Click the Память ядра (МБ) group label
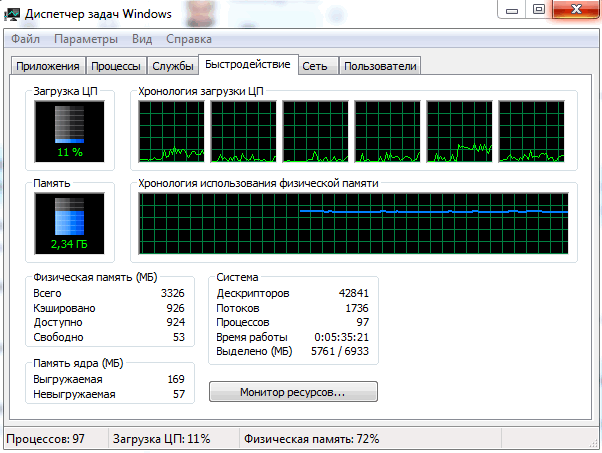The width and height of the screenshot is (602, 453). (x=78, y=363)
